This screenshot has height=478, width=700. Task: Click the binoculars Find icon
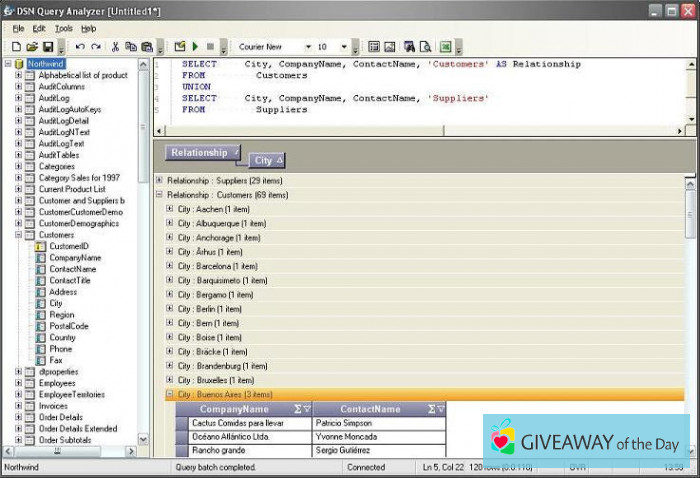pyautogui.click(x=409, y=47)
